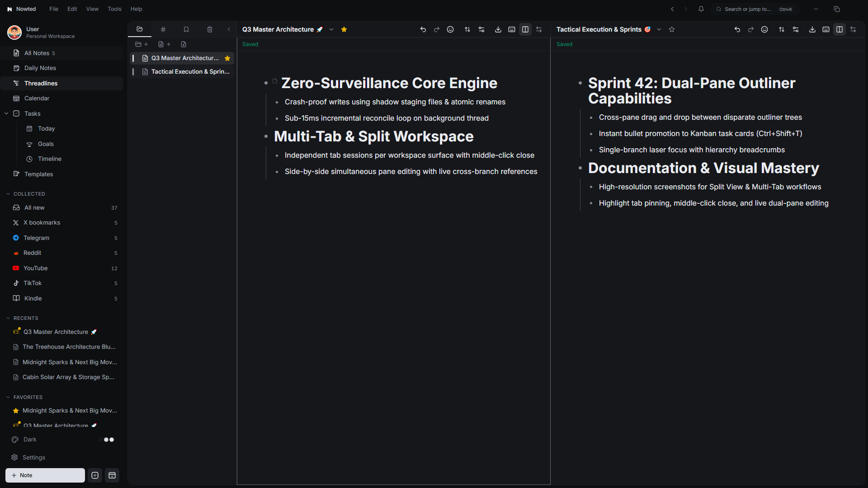Add a new note with plus icon
The height and width of the screenshot is (488, 868).
pyautogui.click(x=164, y=44)
